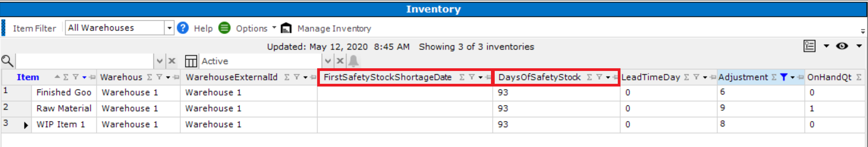The width and height of the screenshot is (868, 147).
Task: Click inside the search text field
Action: click(x=84, y=61)
